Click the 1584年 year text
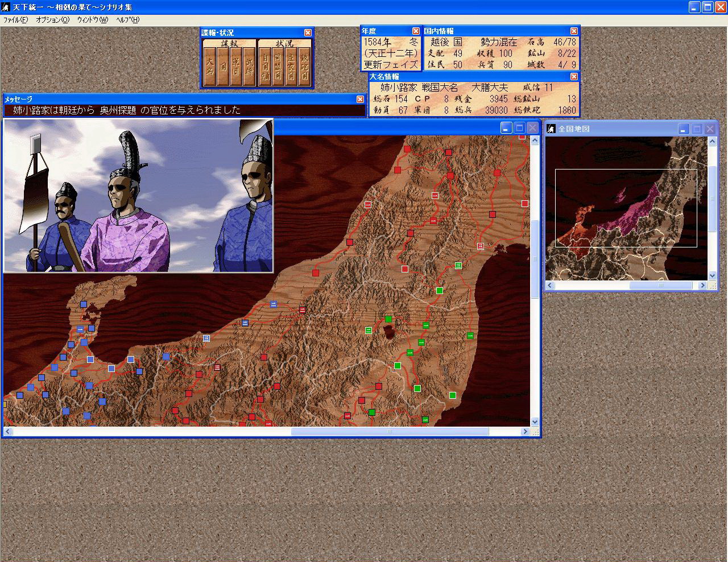This screenshot has height=562, width=728. pos(377,42)
